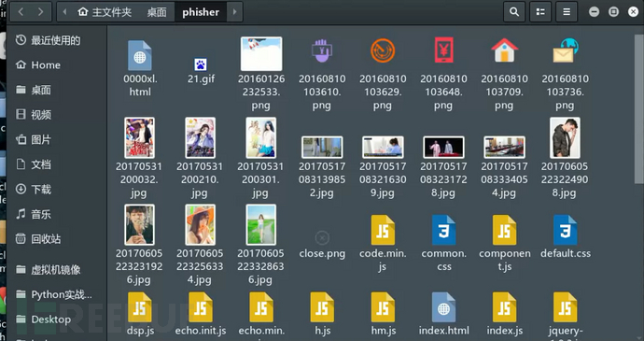Select the component.js file icon
The image size is (644, 341).
[x=504, y=230]
